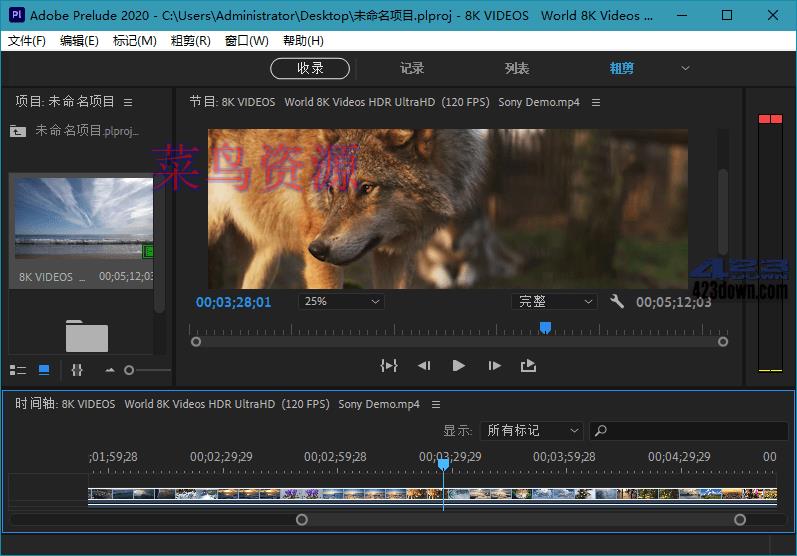Viewport: 797px width, 556px height.
Task: Switch to the 记录 workspace tab
Action: coord(412,68)
